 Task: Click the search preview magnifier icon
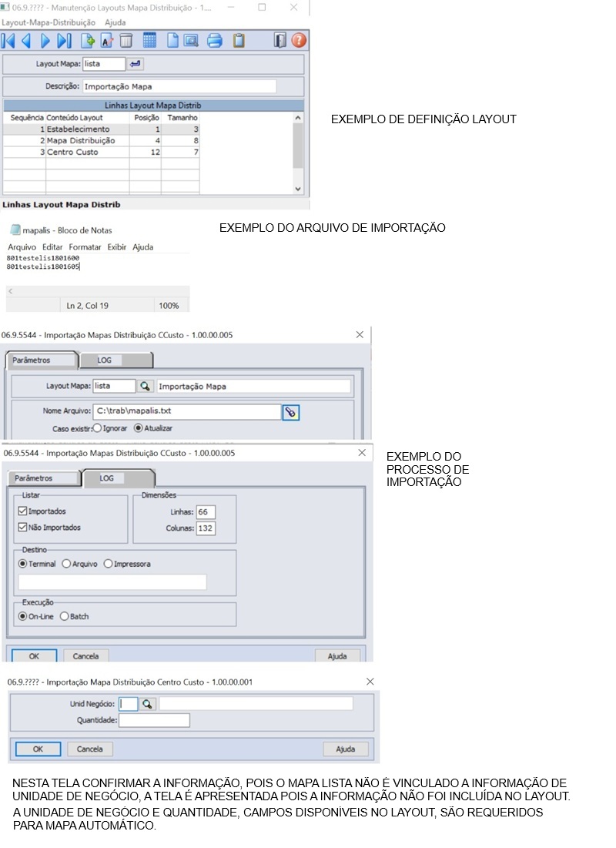click(191, 41)
